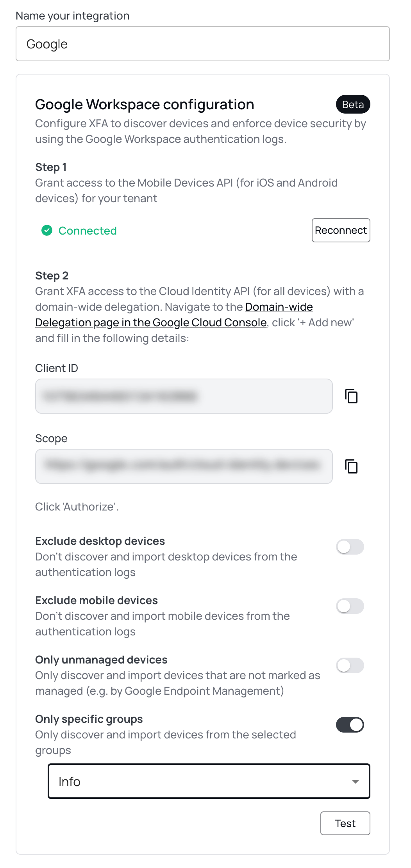Image resolution: width=411 pixels, height=868 pixels.
Task: Click inside the Client ID field
Action: point(184,396)
